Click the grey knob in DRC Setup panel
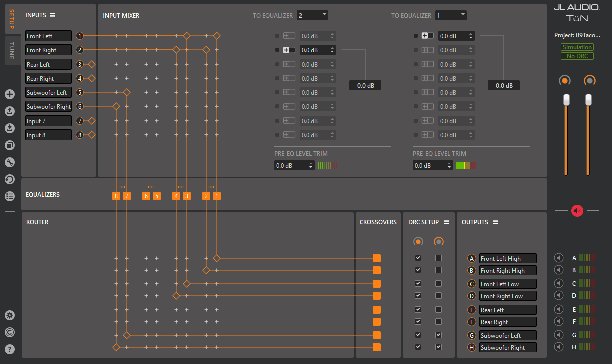 coord(438,241)
